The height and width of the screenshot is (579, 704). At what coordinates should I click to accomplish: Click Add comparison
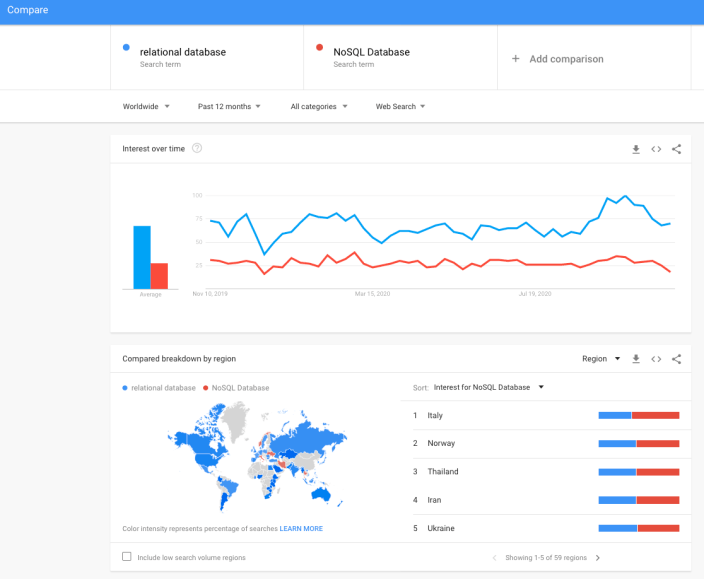pyautogui.click(x=558, y=59)
